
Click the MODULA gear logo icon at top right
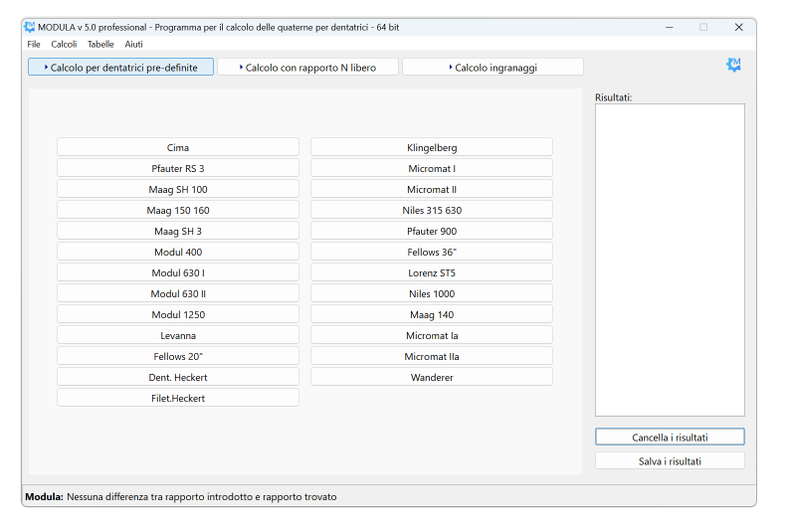(x=733, y=65)
